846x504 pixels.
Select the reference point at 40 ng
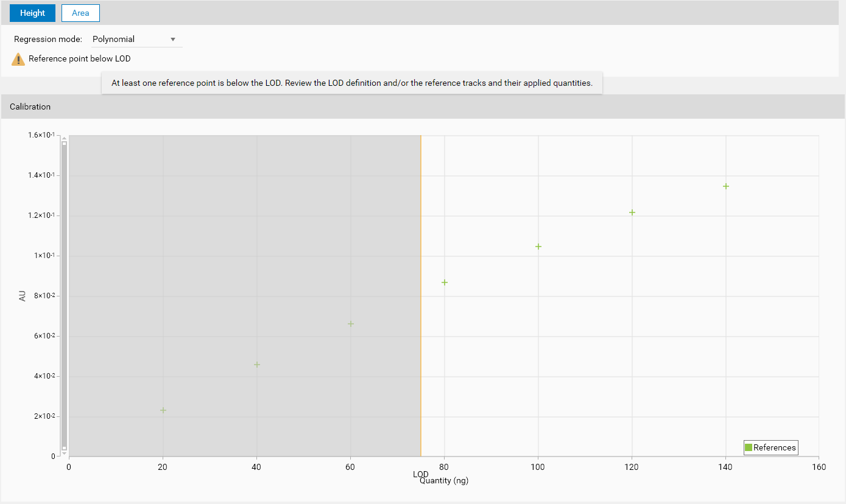257,365
